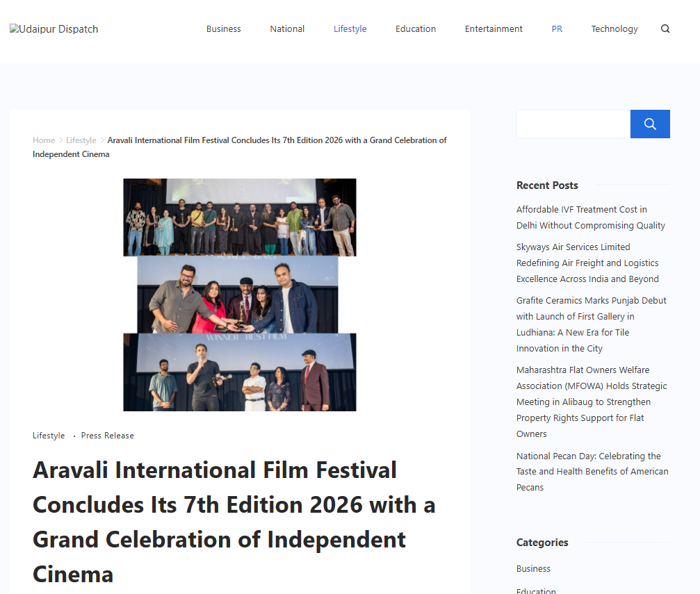Open Grafite Ceramics Punjab Debut post
Image resolution: width=700 pixels, height=594 pixels.
click(x=591, y=324)
